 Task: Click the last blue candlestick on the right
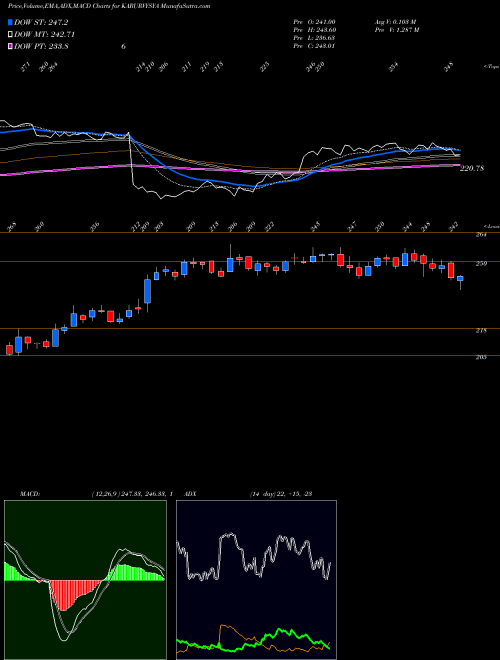point(460,278)
